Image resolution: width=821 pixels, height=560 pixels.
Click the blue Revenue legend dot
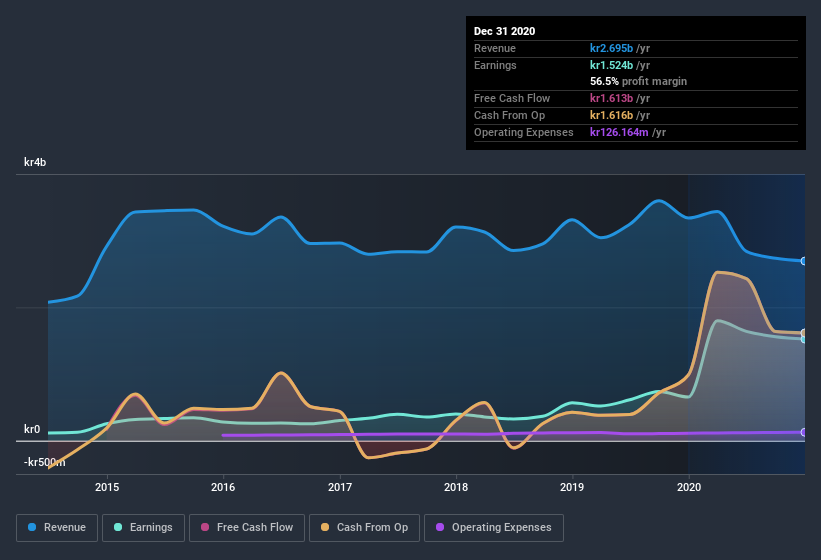(32, 527)
